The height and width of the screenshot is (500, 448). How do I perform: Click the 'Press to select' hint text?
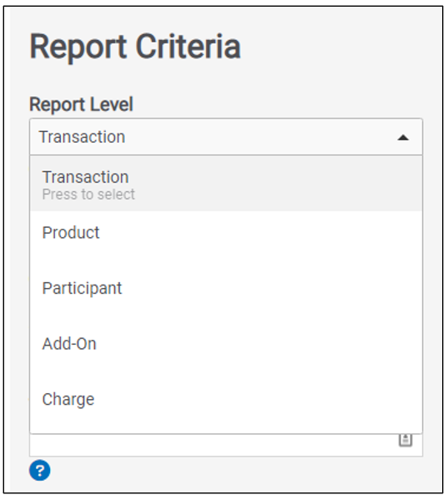point(88,194)
